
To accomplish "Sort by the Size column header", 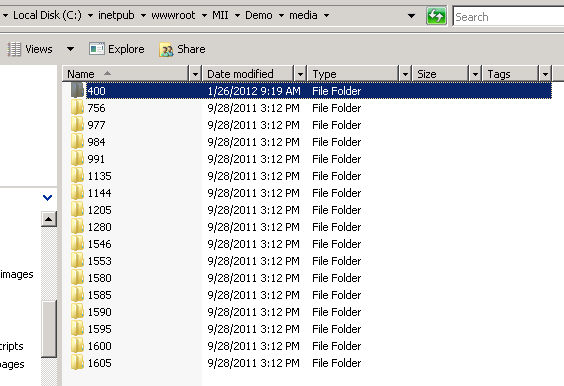I will click(440, 74).
